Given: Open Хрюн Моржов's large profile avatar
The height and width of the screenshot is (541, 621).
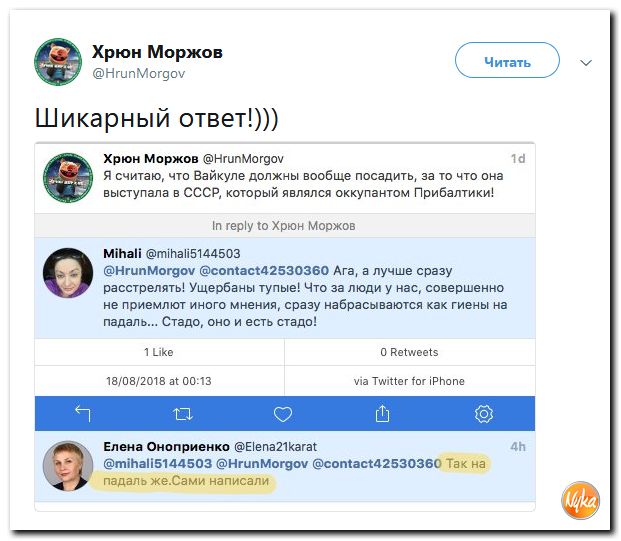Looking at the screenshot, I should (x=58, y=62).
